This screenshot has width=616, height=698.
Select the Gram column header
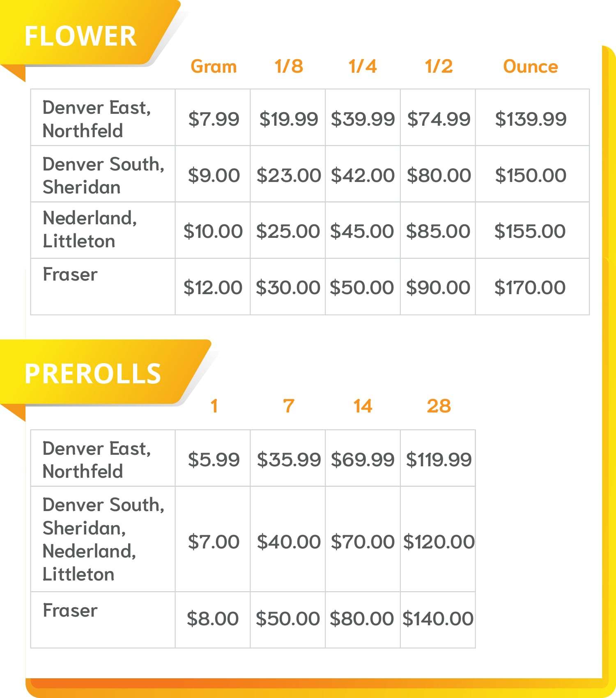(214, 67)
